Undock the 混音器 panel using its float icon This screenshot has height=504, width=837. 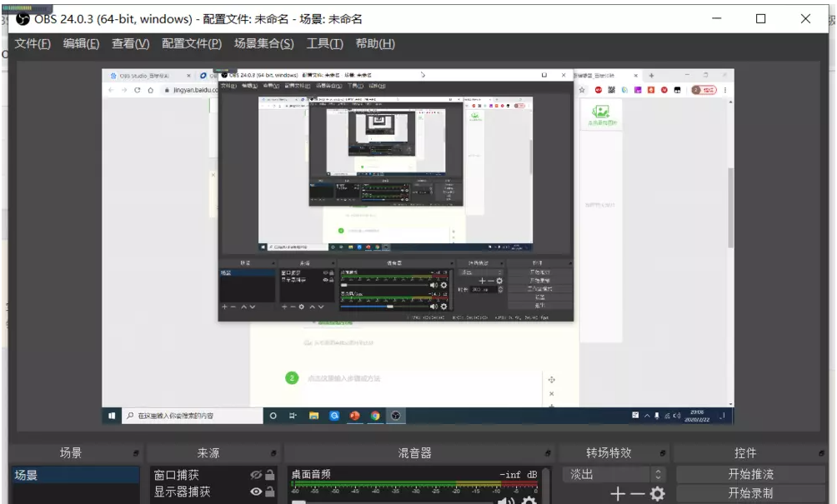(x=548, y=454)
